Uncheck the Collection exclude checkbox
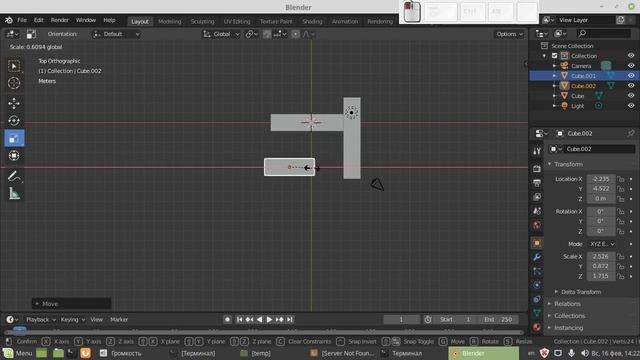 click(554, 56)
